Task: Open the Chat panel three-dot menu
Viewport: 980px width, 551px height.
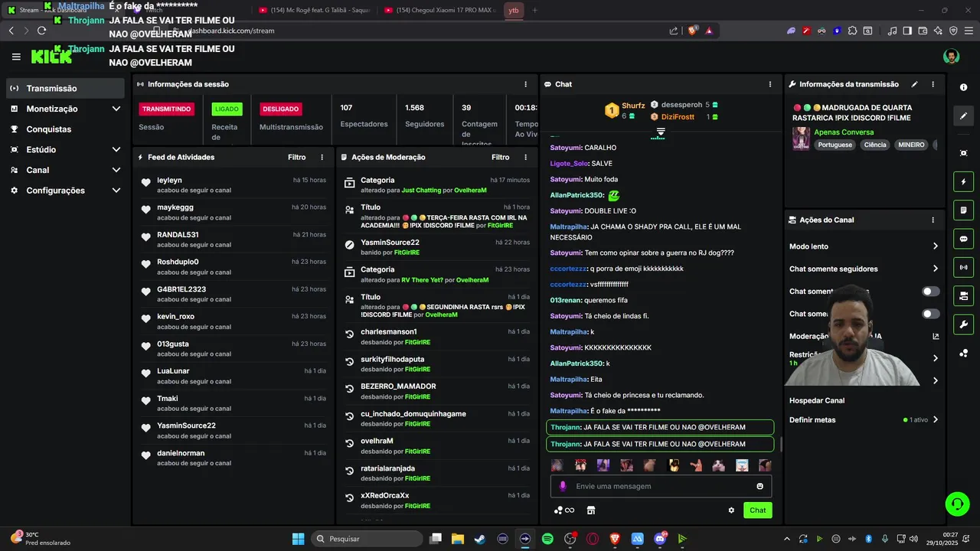Action: pyautogui.click(x=770, y=84)
